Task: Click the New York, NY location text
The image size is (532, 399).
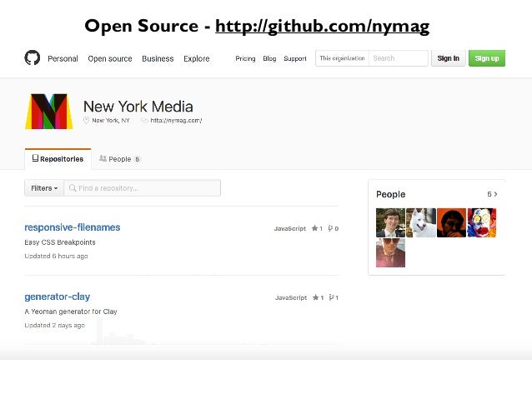Action: click(x=111, y=120)
